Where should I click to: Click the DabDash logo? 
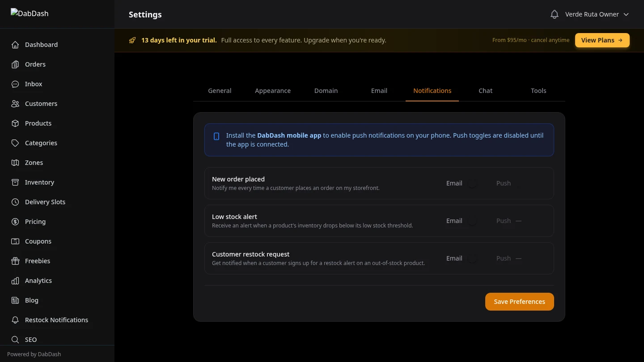pyautogui.click(x=30, y=13)
